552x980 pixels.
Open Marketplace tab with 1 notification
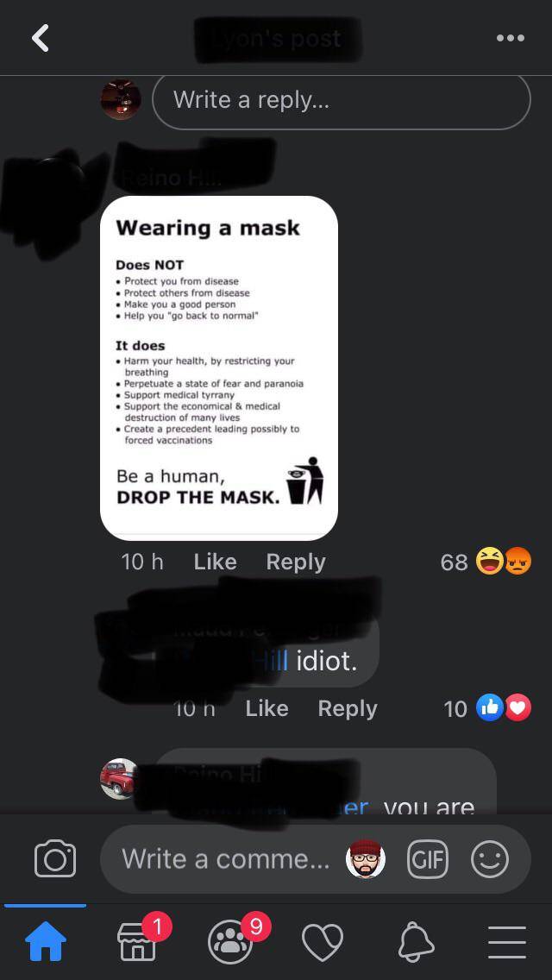(137, 942)
